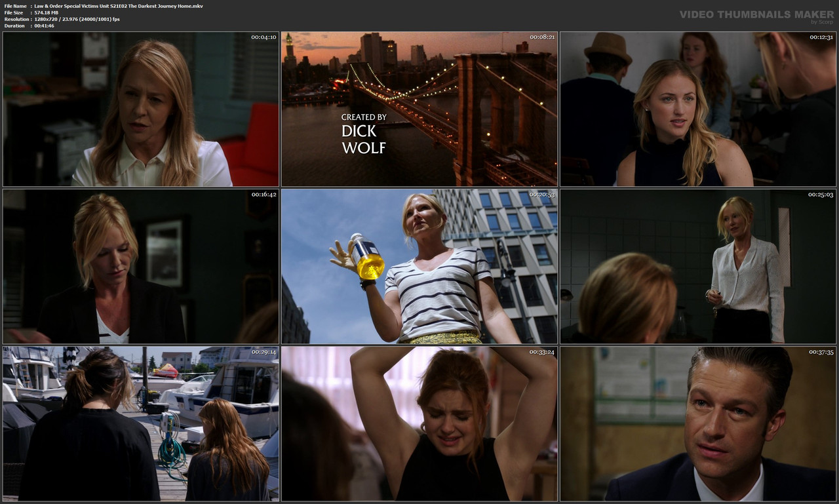The width and height of the screenshot is (839, 504).
Task: Select the File Size value 574.18 MB
Action: 49,12
